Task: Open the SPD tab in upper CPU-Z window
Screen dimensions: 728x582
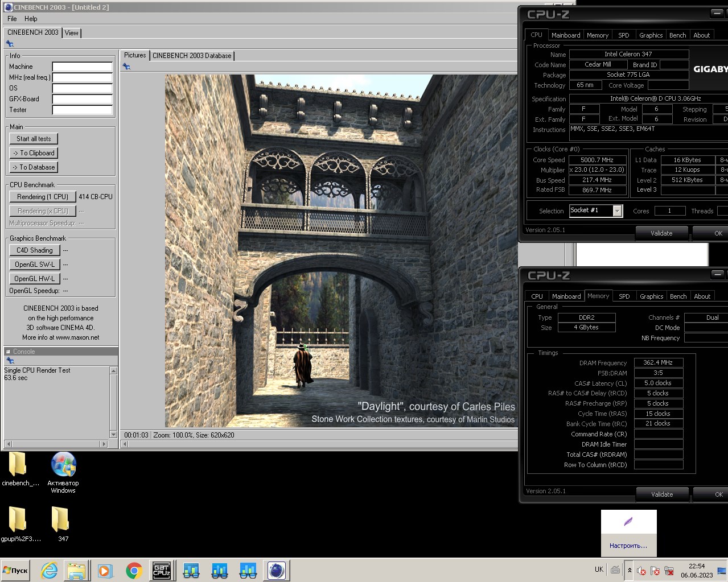Action: click(x=624, y=35)
